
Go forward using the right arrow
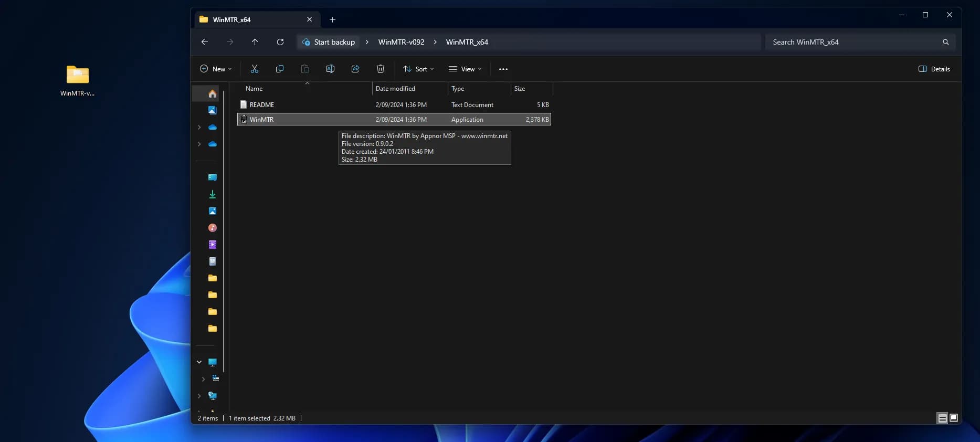(x=230, y=42)
